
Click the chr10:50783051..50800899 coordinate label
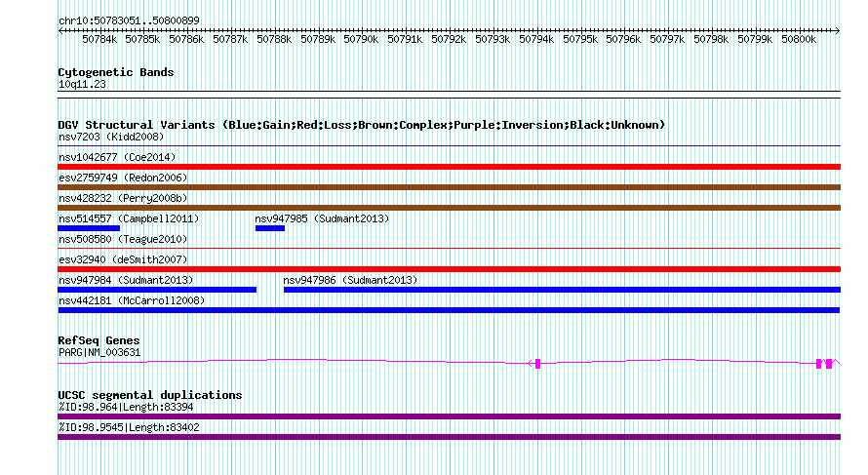129,20
